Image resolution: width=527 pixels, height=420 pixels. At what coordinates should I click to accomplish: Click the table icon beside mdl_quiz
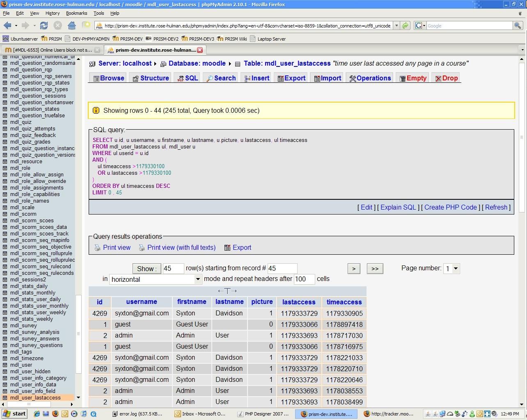(x=5, y=122)
